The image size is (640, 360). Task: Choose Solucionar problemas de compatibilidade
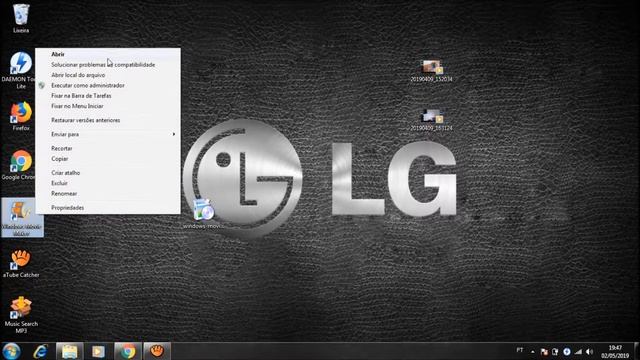[x=108, y=64]
